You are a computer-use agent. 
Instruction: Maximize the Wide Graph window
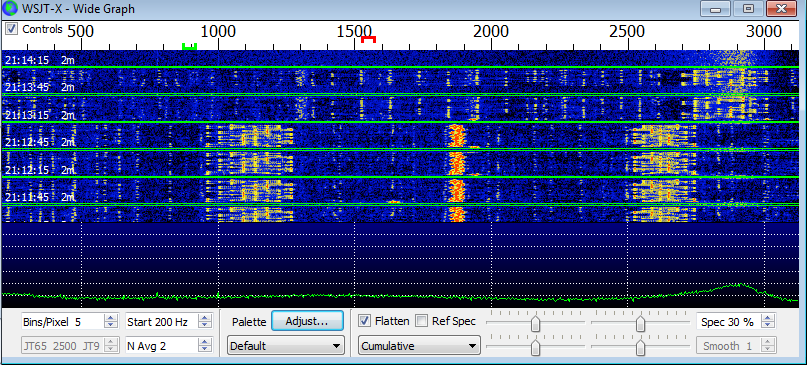(748, 8)
